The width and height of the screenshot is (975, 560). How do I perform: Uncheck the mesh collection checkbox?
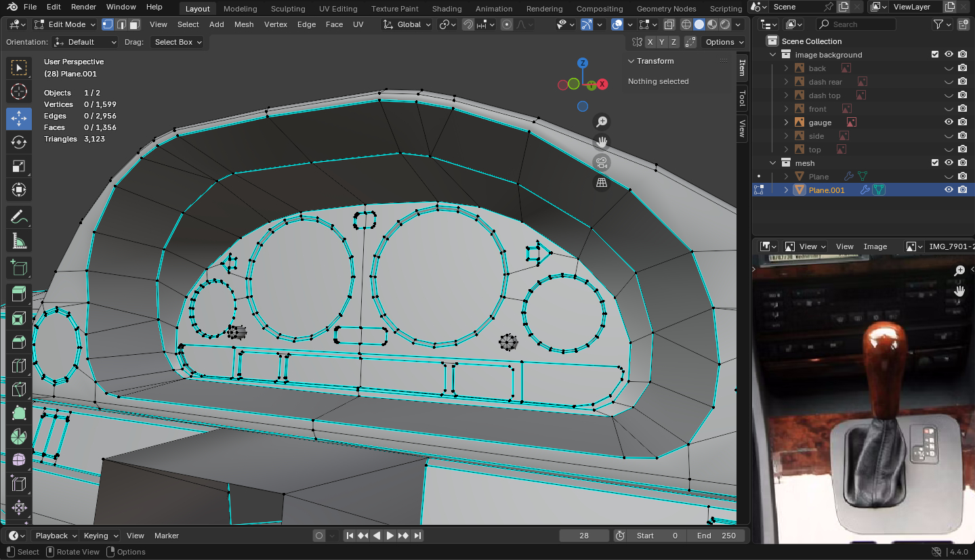point(935,163)
